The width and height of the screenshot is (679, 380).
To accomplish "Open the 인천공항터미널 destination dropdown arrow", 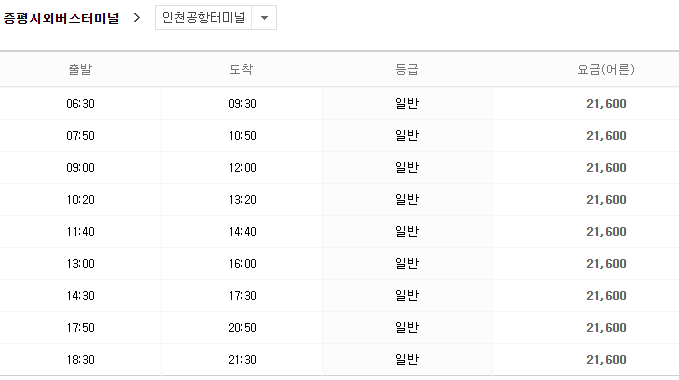I will coord(264,18).
